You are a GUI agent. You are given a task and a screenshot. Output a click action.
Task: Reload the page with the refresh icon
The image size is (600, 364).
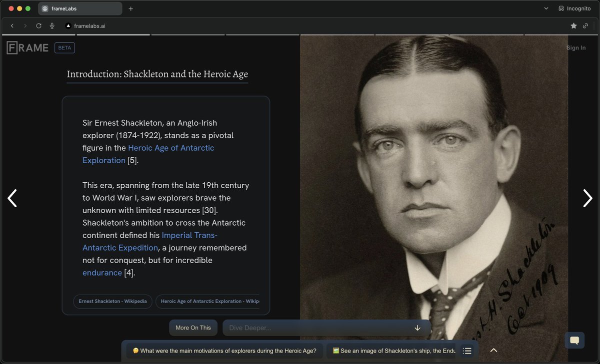38,25
